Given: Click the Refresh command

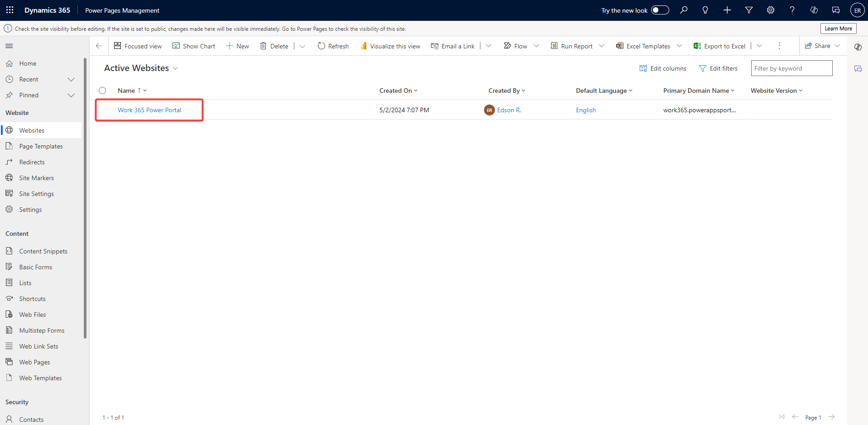Looking at the screenshot, I should coord(333,46).
